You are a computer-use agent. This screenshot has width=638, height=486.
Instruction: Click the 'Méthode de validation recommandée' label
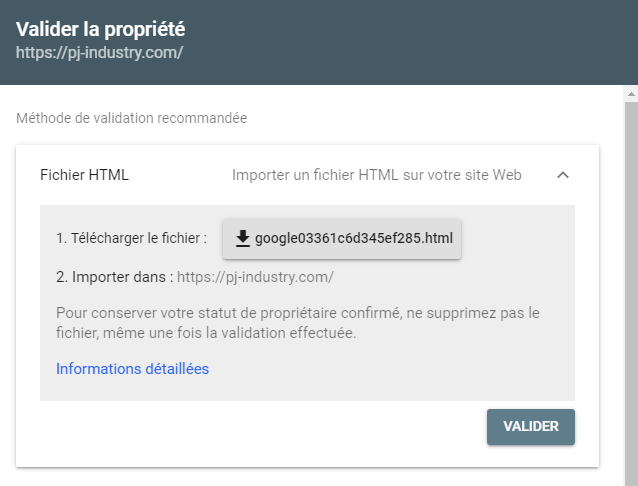click(x=131, y=118)
